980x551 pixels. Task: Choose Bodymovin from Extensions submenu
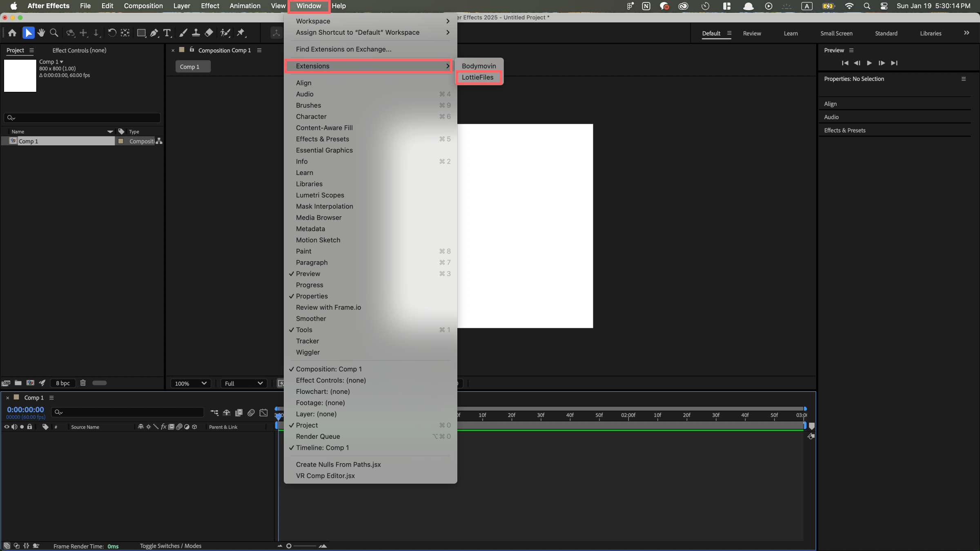pyautogui.click(x=479, y=66)
